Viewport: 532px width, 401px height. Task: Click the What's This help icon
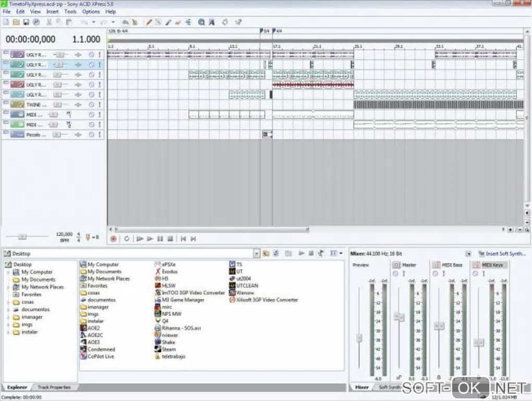[x=238, y=22]
